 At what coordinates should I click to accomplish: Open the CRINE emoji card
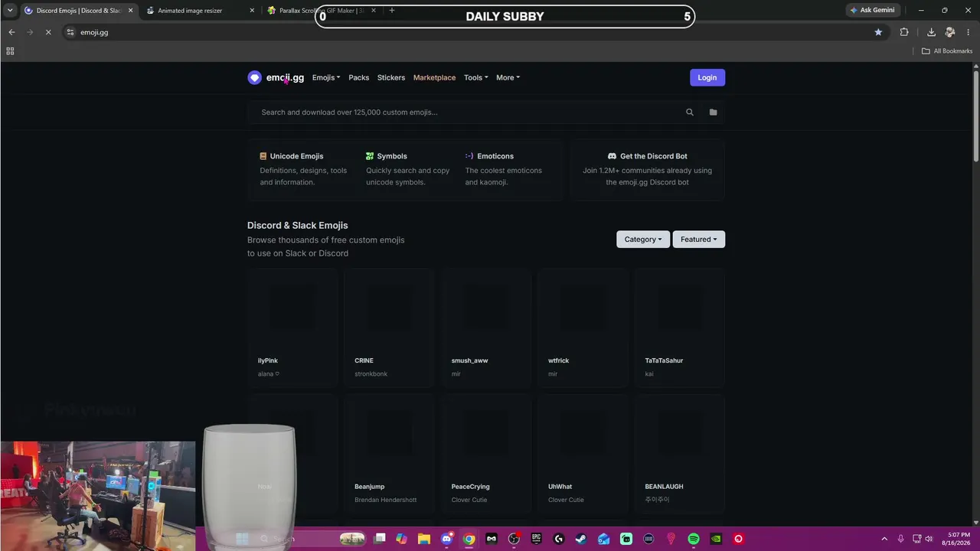(x=389, y=328)
